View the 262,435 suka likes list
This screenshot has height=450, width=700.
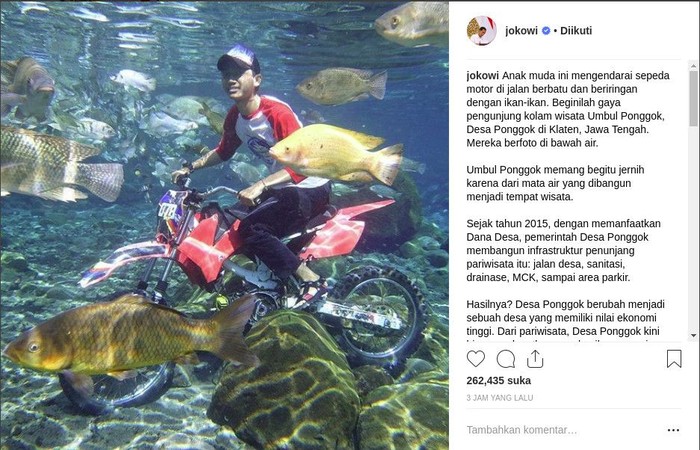(x=499, y=381)
